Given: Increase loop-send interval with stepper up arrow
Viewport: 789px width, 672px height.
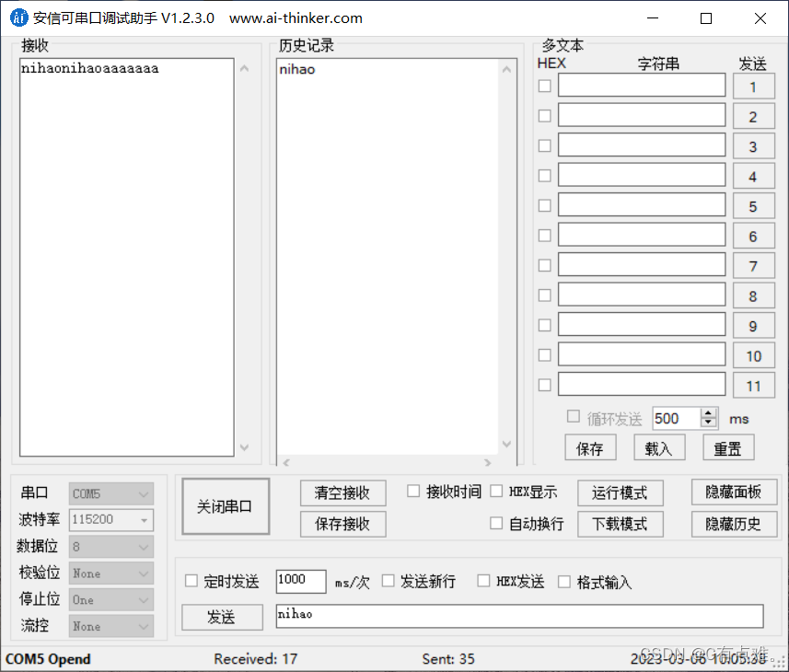Looking at the screenshot, I should 709,413.
